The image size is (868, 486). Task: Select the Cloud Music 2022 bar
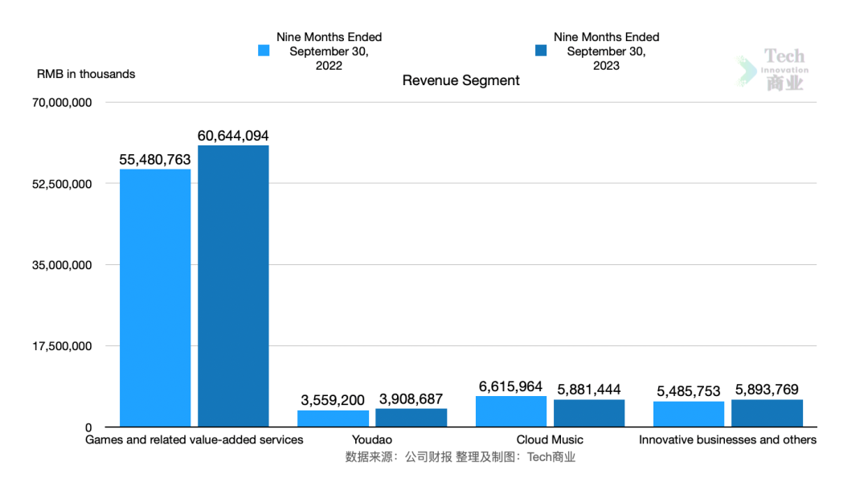[510, 411]
